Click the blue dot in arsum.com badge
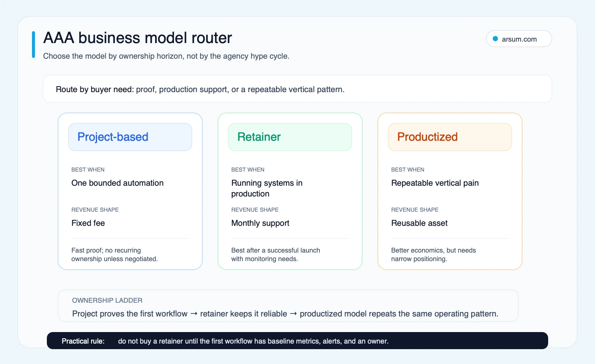This screenshot has width=595, height=364. tap(495, 39)
